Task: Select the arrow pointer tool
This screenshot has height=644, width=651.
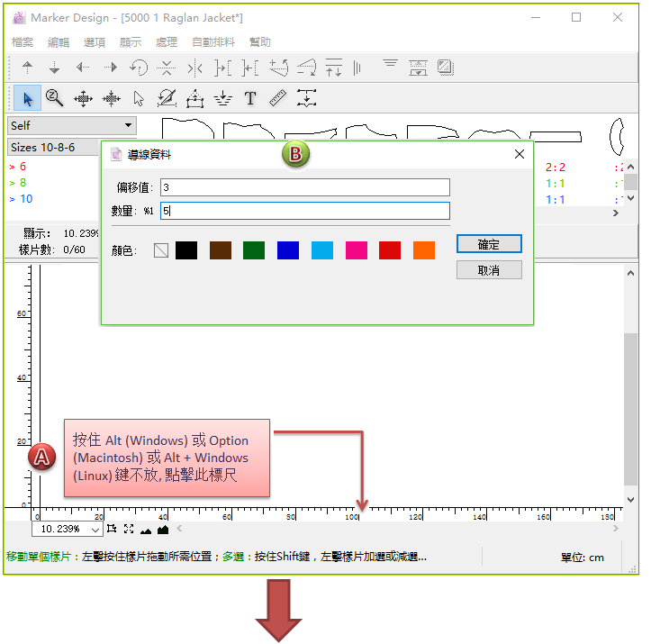Action: tap(27, 98)
